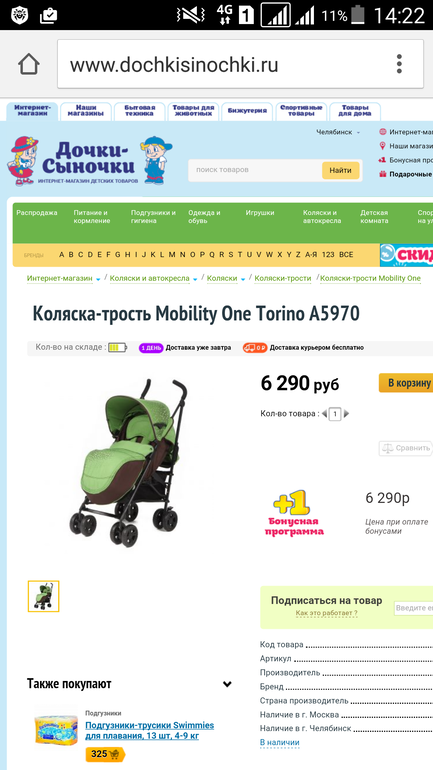Open the browser three-dot menu

[x=399, y=64]
